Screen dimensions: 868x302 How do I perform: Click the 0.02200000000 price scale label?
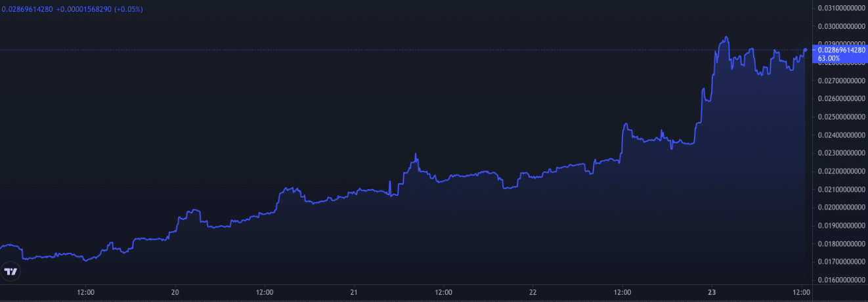(x=842, y=171)
